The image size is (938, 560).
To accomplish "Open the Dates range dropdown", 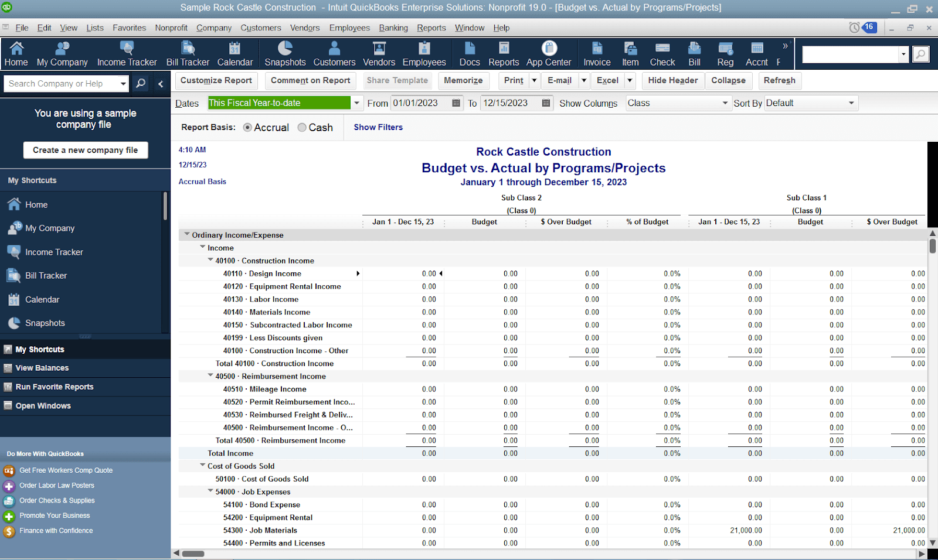I will [x=356, y=103].
